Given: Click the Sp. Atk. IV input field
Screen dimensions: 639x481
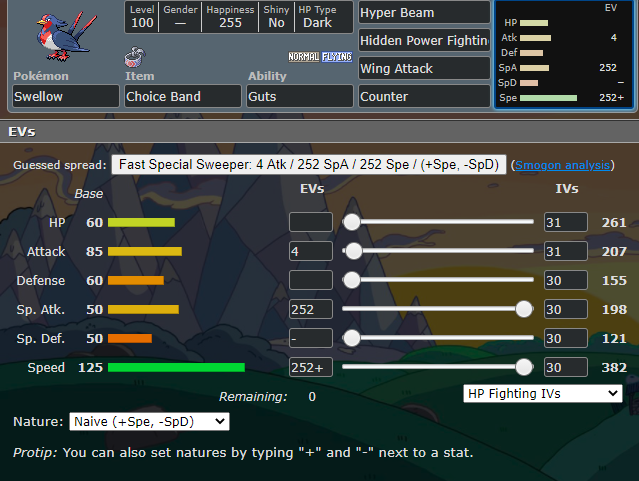Looking at the screenshot, I should point(566,309).
